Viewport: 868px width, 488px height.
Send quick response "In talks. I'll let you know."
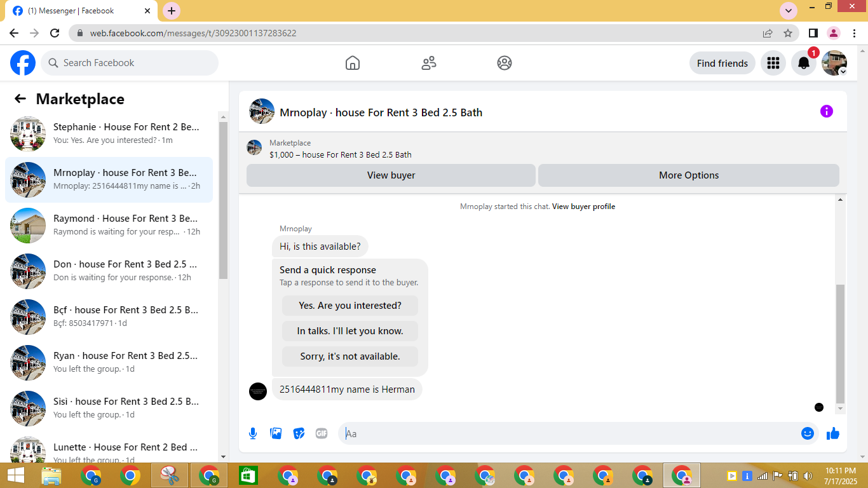350,331
